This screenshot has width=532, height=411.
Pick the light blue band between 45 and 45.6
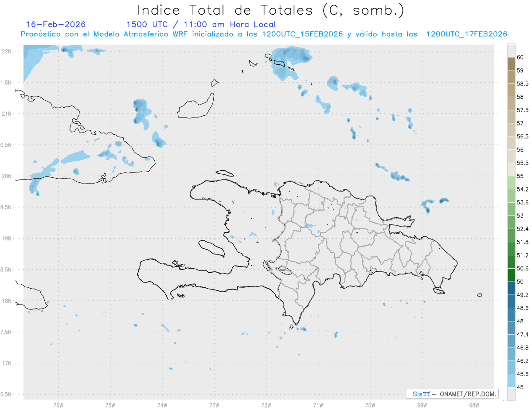tap(511, 380)
